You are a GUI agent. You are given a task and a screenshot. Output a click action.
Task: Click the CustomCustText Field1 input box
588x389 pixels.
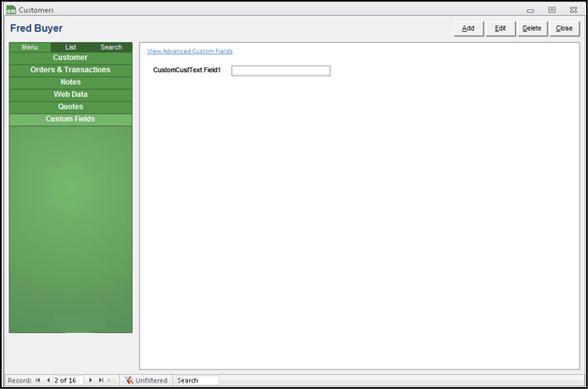(280, 71)
